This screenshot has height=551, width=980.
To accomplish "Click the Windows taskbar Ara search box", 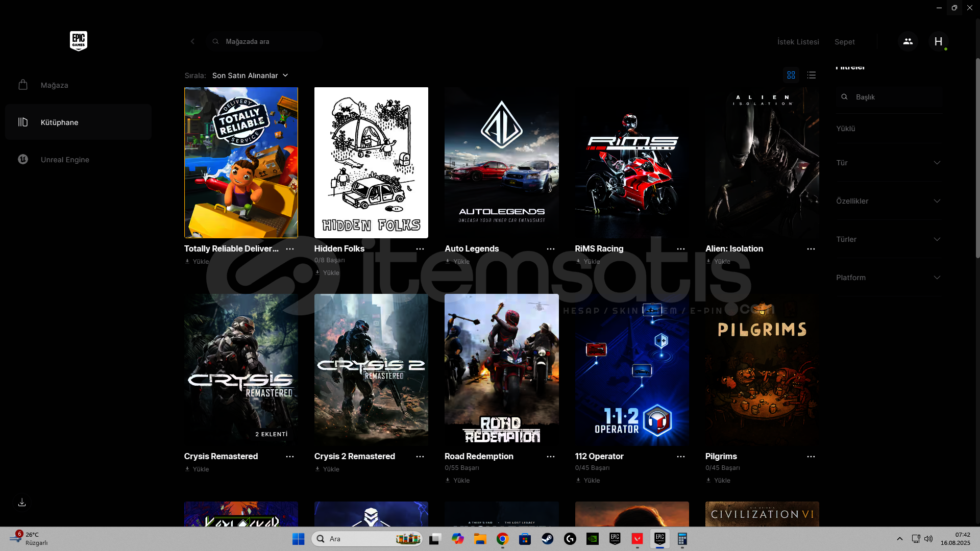I will [367, 539].
